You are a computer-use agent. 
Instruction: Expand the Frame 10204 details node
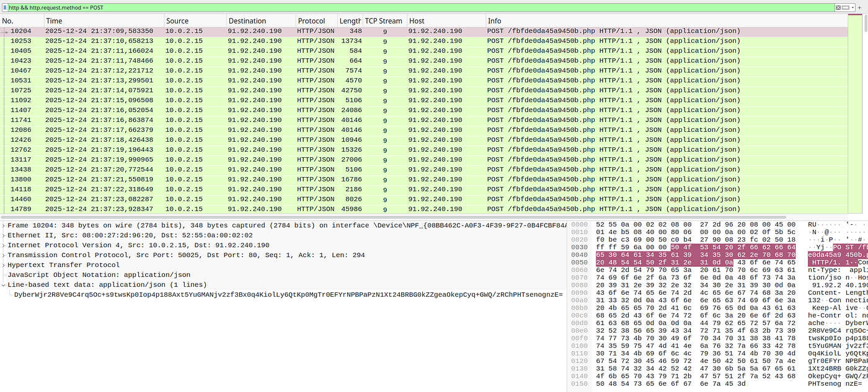3,225
